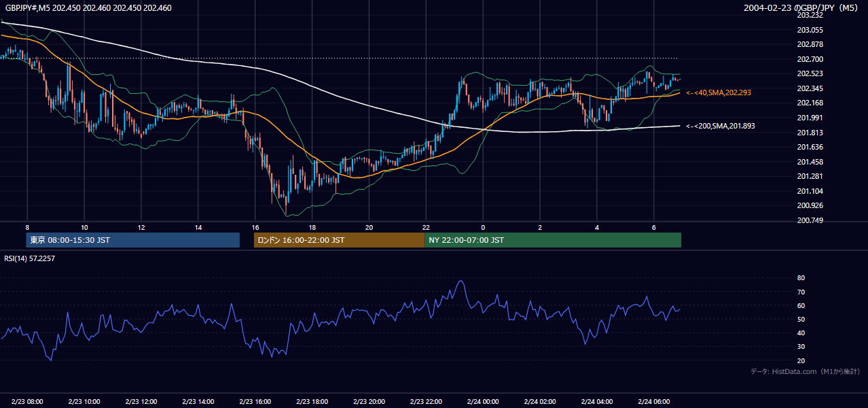Click price axis value 202.523
Screen dimensions: 868x408
point(810,73)
